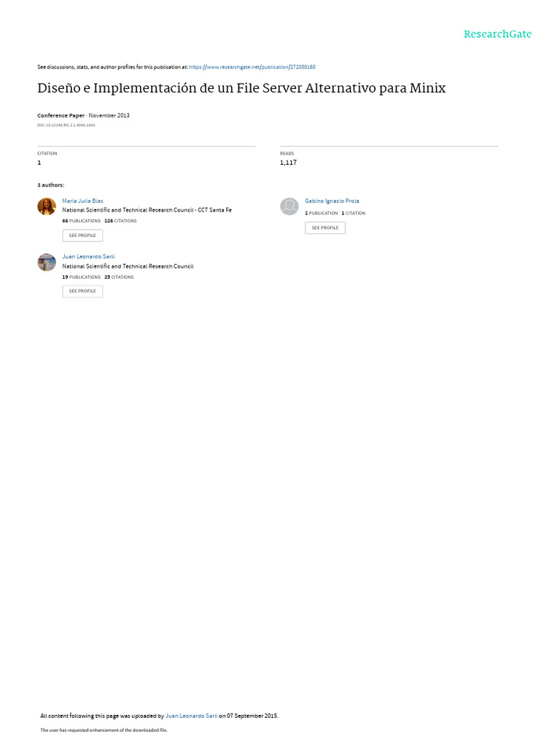Viewport: 560px width, 747px height.
Task: Click SEE PROFILE under Maria Julia Blas
Action: pos(82,236)
